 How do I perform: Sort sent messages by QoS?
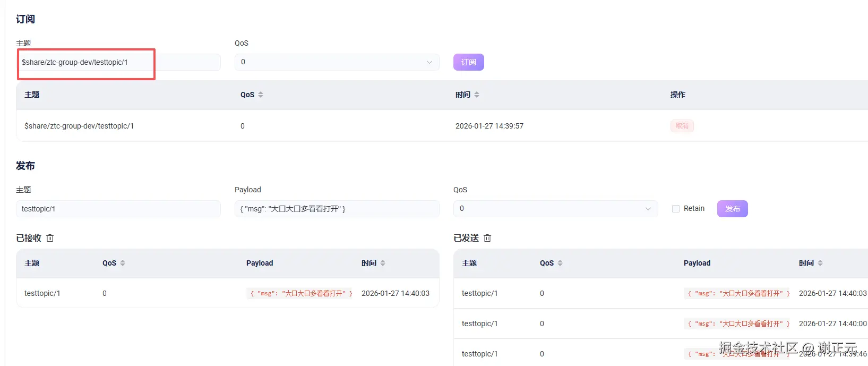tap(560, 263)
